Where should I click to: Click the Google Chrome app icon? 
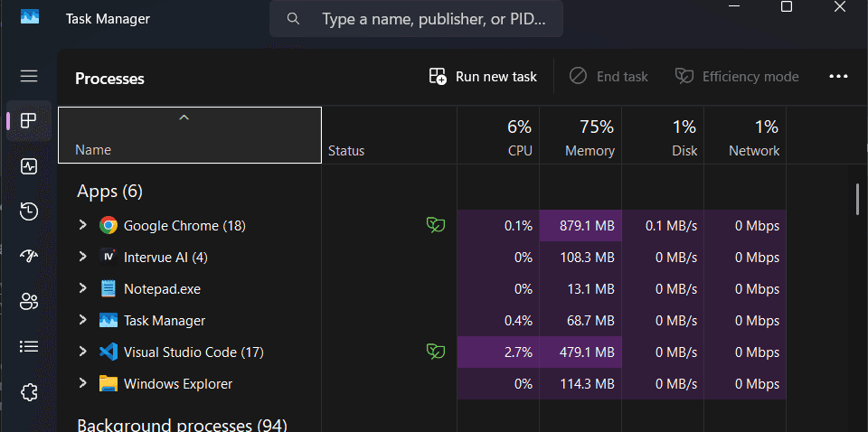coord(108,225)
